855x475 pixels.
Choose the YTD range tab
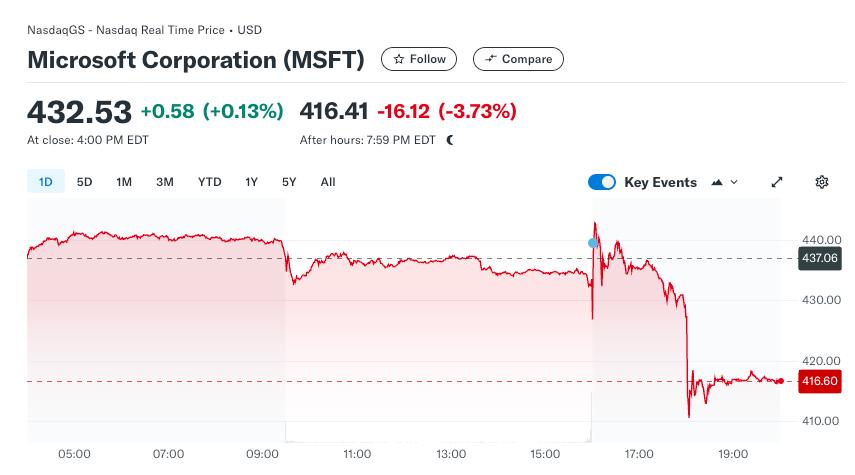(x=209, y=182)
